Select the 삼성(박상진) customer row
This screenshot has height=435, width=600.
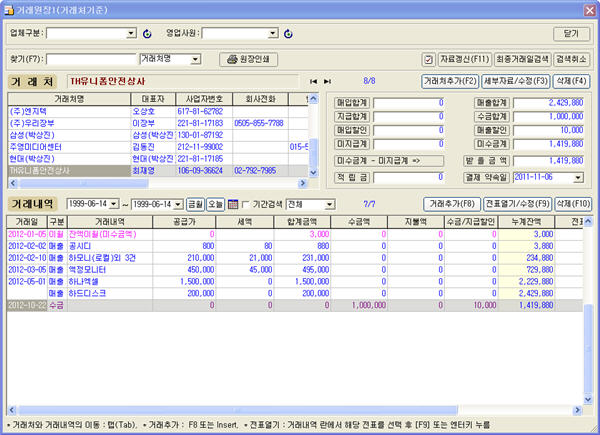coord(158,135)
